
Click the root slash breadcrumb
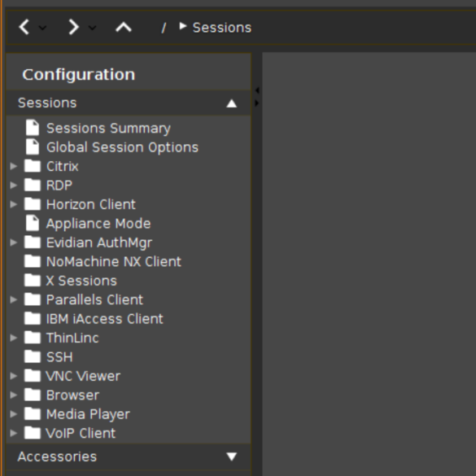pos(164,28)
